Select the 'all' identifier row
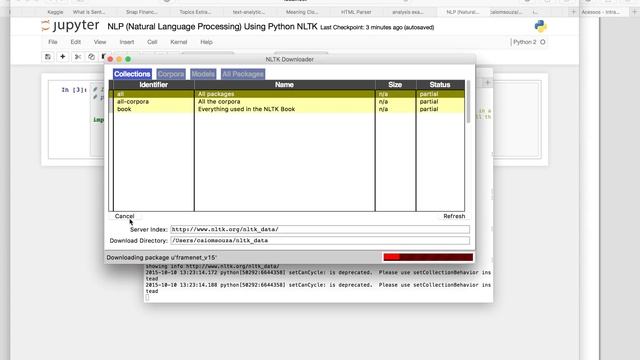The image size is (640, 360). click(x=153, y=94)
